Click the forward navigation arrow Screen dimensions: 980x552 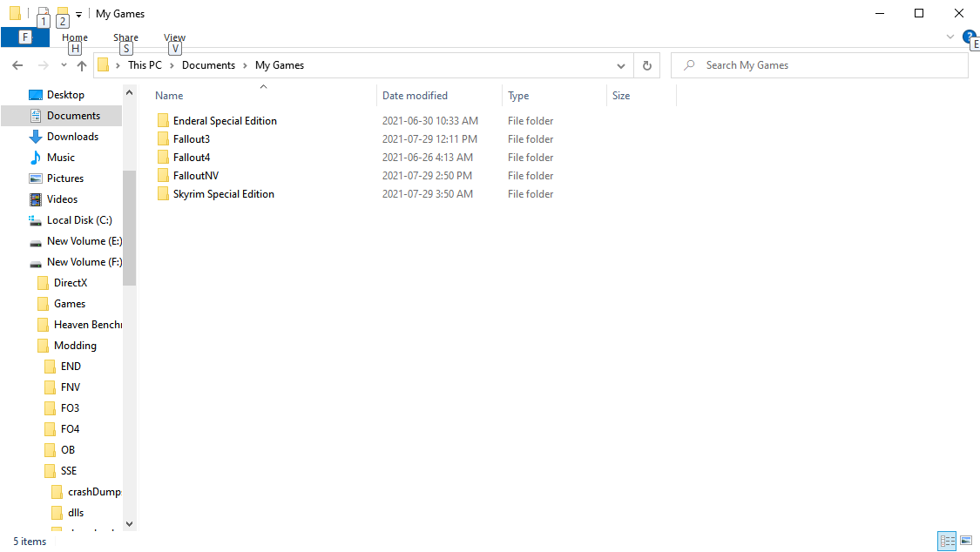tap(44, 65)
